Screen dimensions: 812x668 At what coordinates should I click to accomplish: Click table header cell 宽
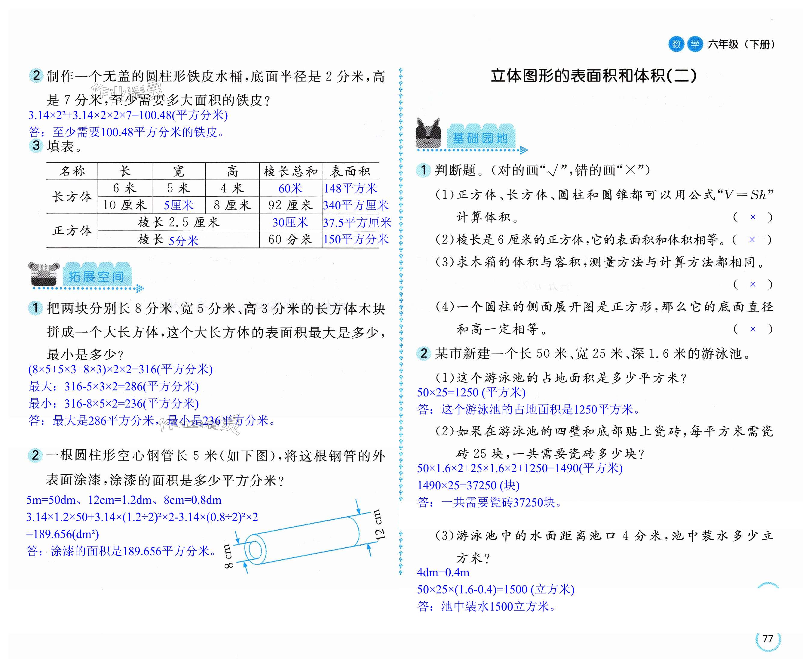(179, 171)
